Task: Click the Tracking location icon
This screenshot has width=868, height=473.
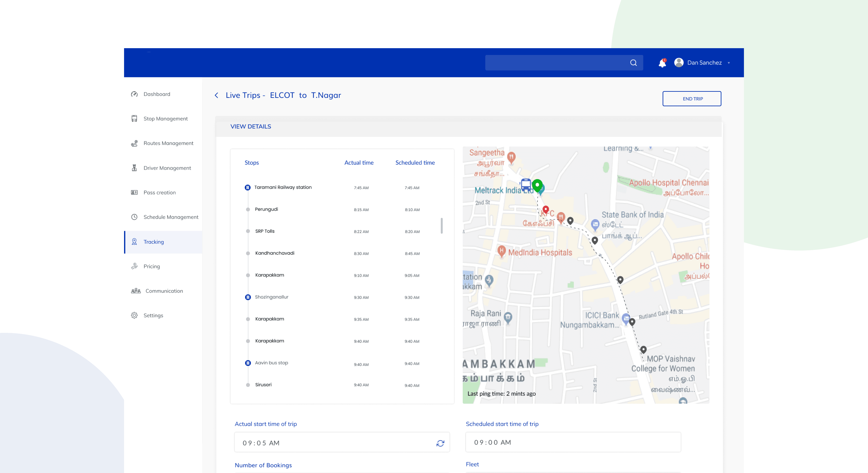Action: tap(134, 242)
